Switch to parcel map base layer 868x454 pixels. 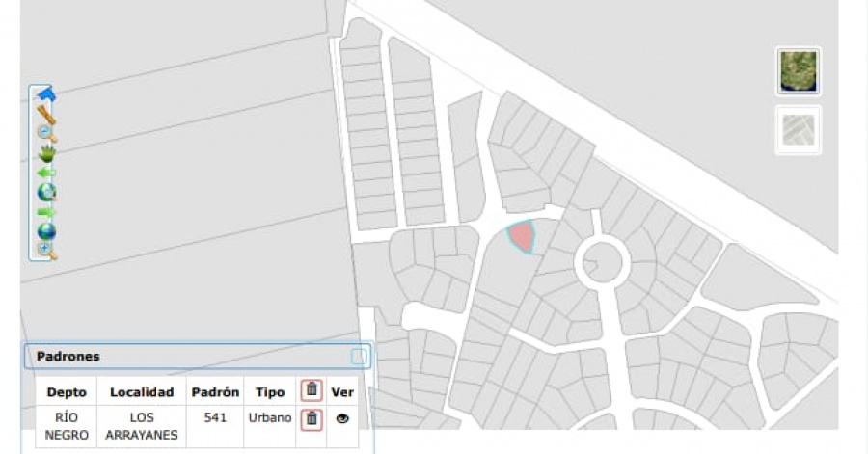tap(798, 130)
